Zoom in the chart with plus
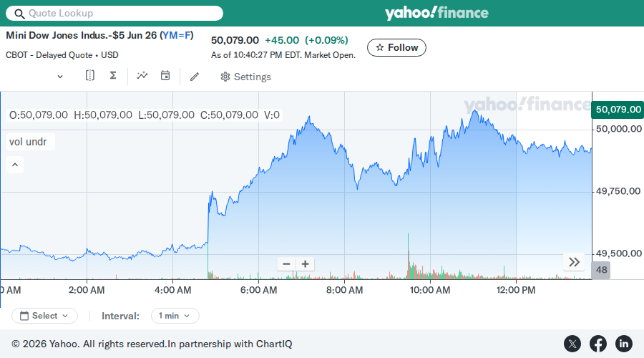The height and width of the screenshot is (358, 644). coord(305,264)
